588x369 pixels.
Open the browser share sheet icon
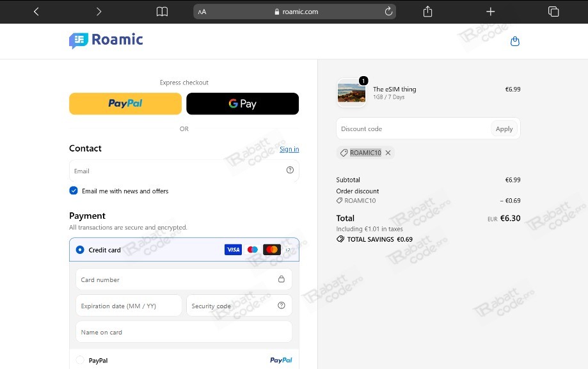pyautogui.click(x=427, y=12)
